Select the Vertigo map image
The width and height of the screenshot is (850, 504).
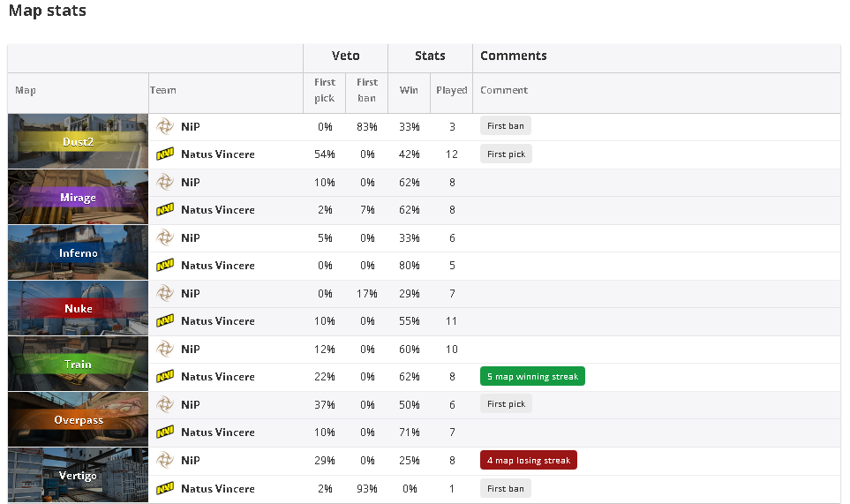[78, 475]
